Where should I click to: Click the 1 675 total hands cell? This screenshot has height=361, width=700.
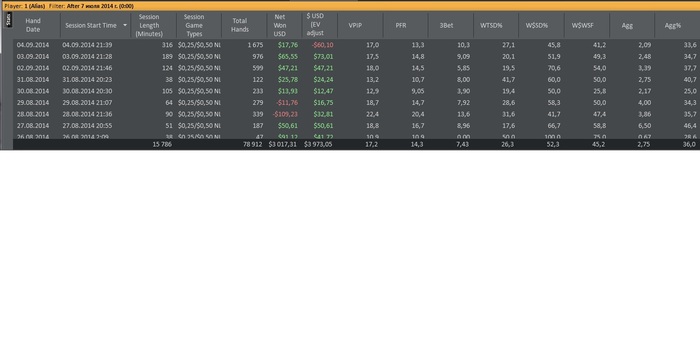click(255, 45)
